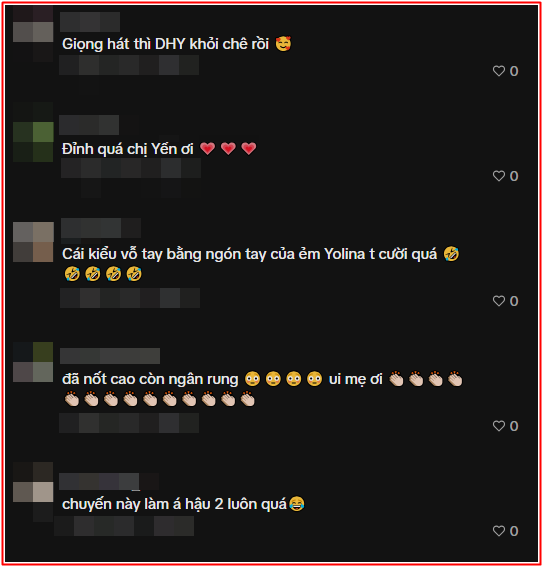543x567 pixels.
Task: Open avatar next to "đã nốt cao còn ngân rung"
Action: coord(33,362)
